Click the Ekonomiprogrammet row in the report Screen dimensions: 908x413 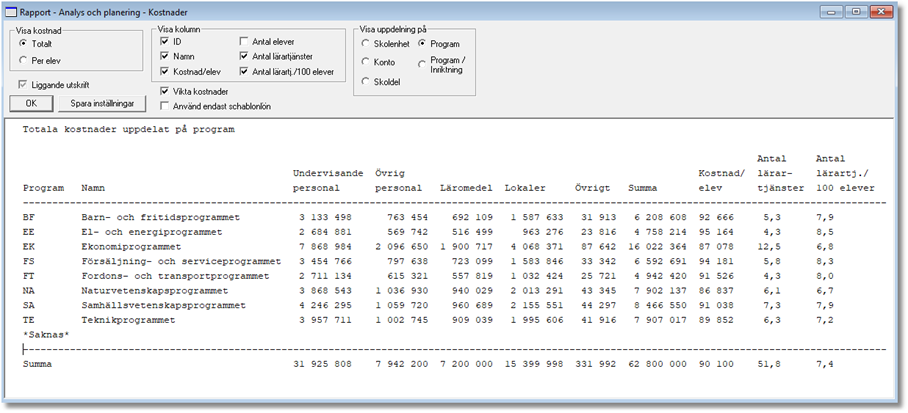[131, 246]
